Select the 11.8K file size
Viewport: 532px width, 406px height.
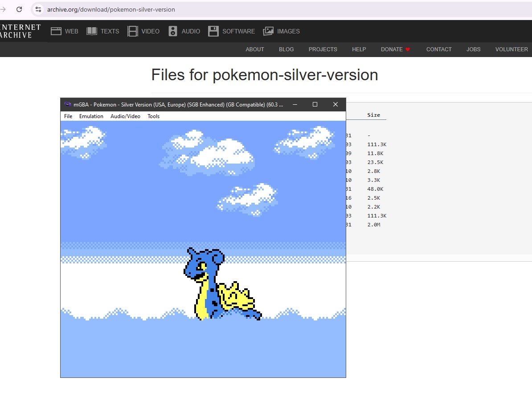click(375, 153)
